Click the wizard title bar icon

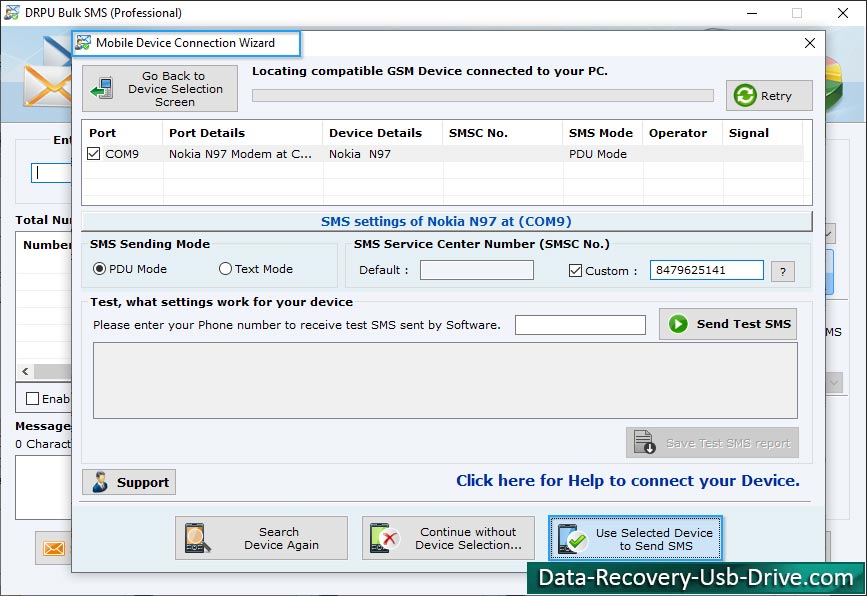pyautogui.click(x=83, y=43)
